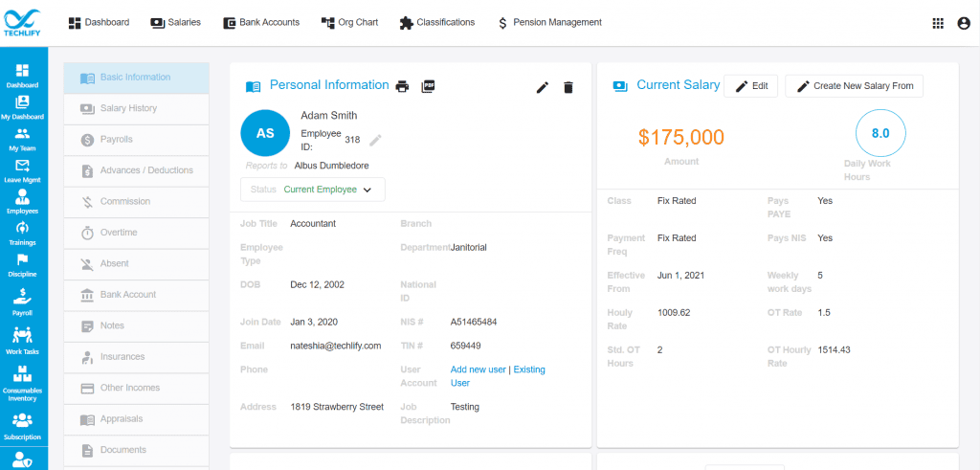Image resolution: width=980 pixels, height=470 pixels.
Task: Open Dashboard in the left sidebar
Action: [x=23, y=76]
